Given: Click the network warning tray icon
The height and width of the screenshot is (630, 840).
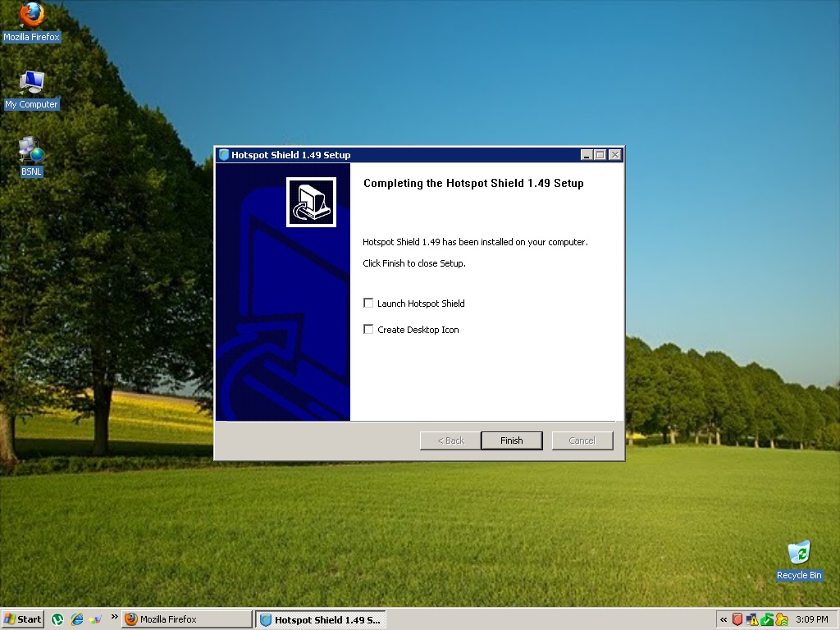Looking at the screenshot, I should coord(752,620).
